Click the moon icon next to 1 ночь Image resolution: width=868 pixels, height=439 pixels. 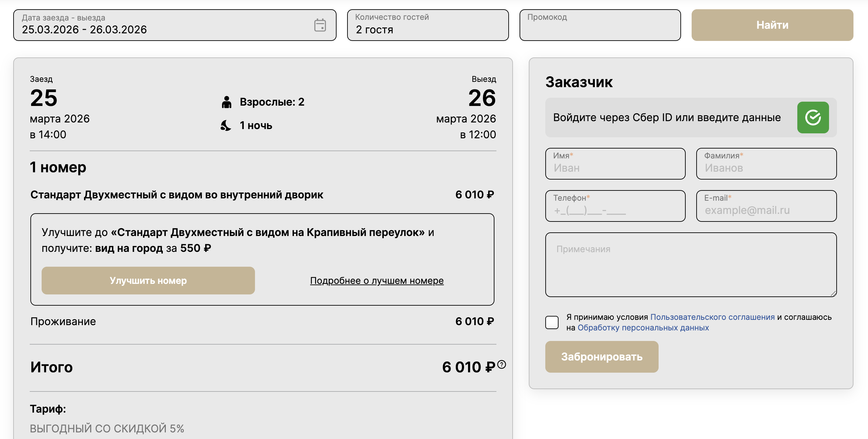tap(226, 125)
